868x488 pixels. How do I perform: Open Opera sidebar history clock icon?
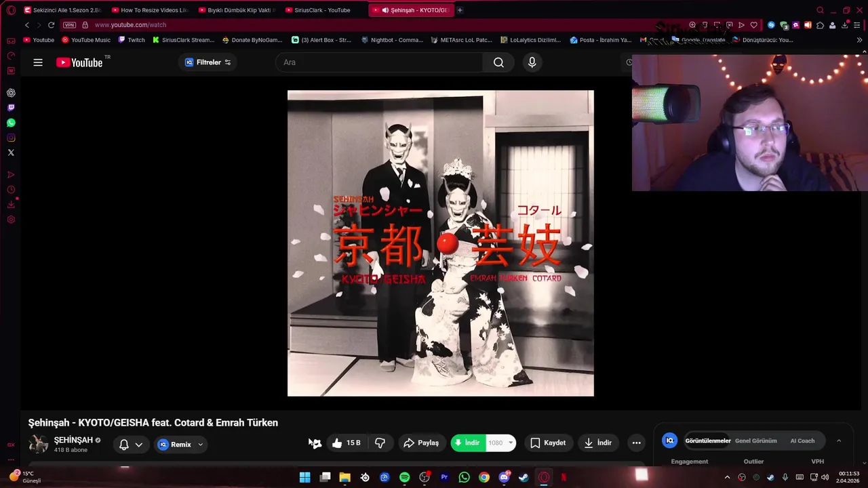click(11, 190)
